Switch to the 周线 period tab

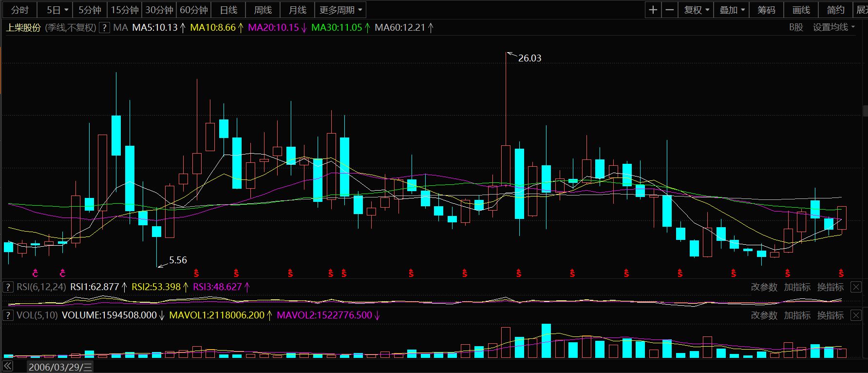tap(263, 10)
